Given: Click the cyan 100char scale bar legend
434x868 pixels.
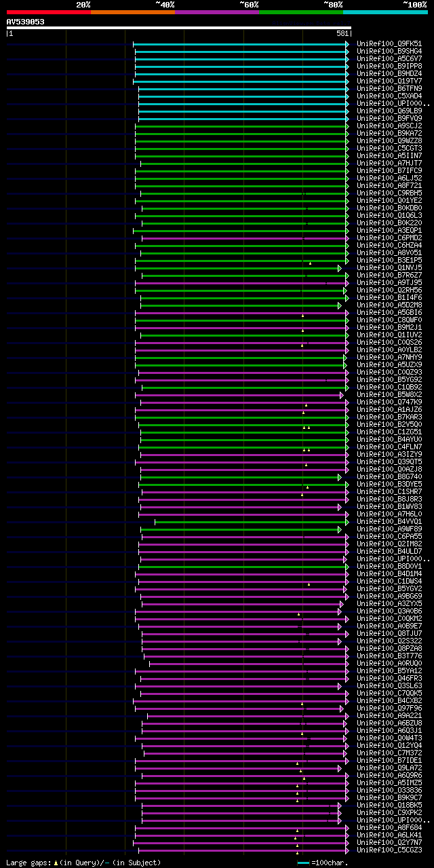Looking at the screenshot, I should [x=303, y=863].
